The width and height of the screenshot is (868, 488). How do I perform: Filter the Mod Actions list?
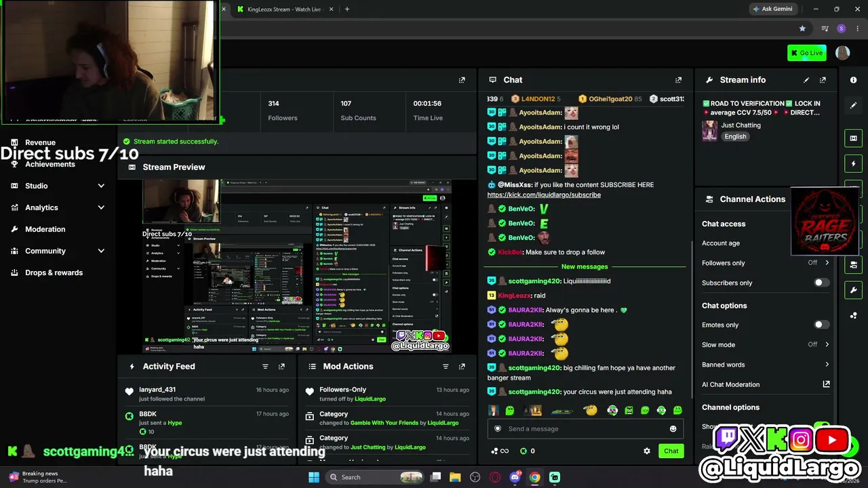pos(446,367)
